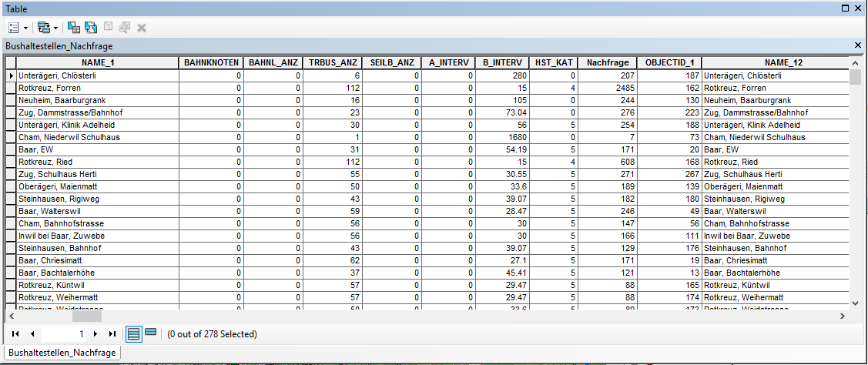The height and width of the screenshot is (365, 868).
Task: Select the Bushaltestellen_Nachfrage tab at bottom
Action: pos(62,353)
